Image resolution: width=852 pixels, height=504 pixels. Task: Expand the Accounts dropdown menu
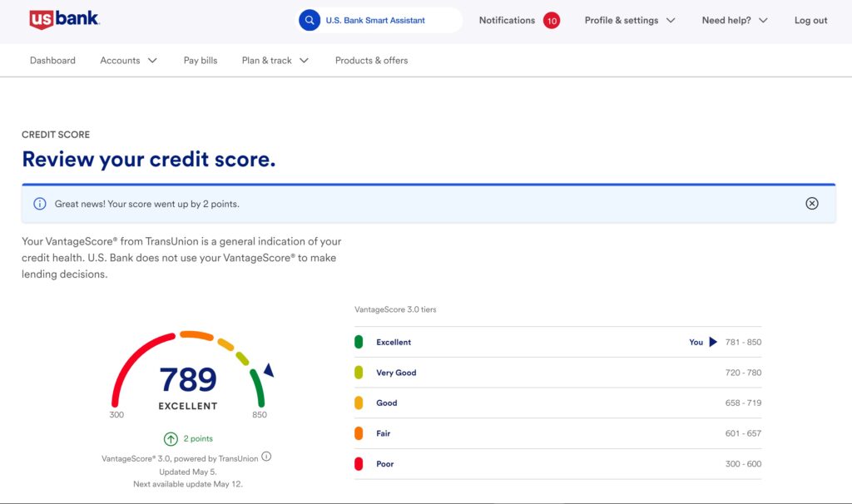click(x=128, y=61)
